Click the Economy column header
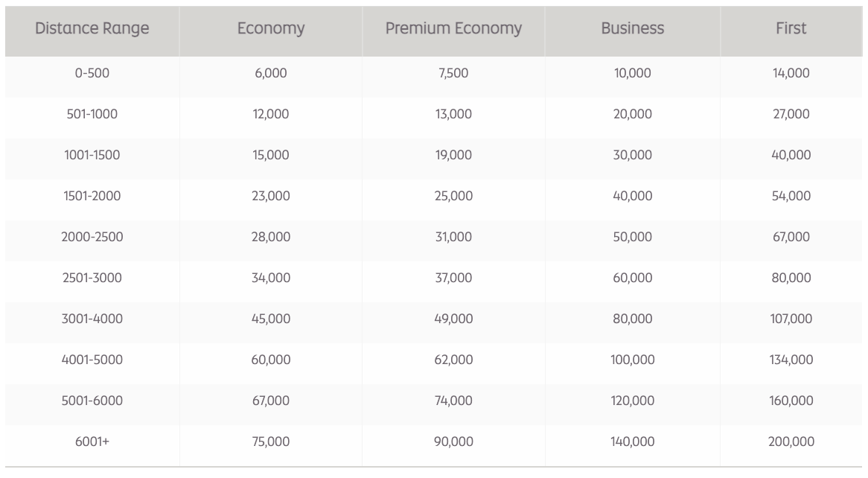Image resolution: width=868 pixels, height=478 pixels. (x=271, y=29)
